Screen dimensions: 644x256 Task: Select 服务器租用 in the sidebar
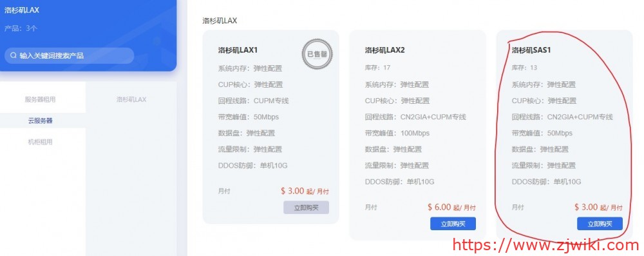[40, 99]
